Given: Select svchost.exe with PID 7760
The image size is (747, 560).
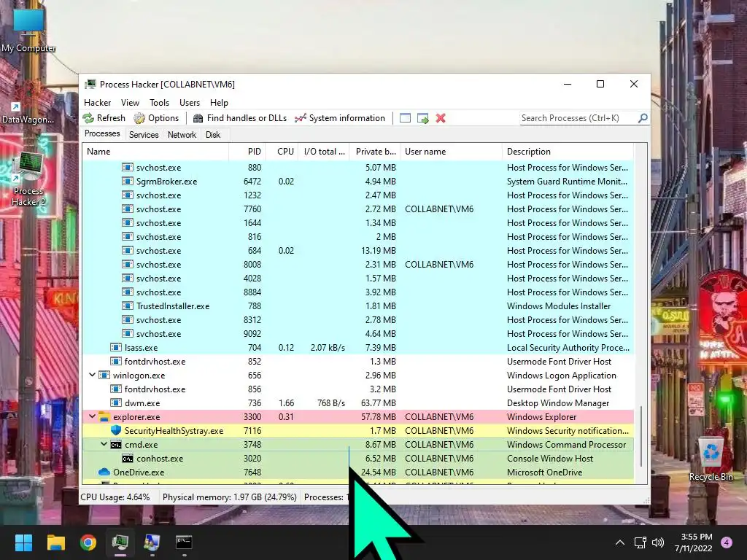Looking at the screenshot, I should point(358,209).
